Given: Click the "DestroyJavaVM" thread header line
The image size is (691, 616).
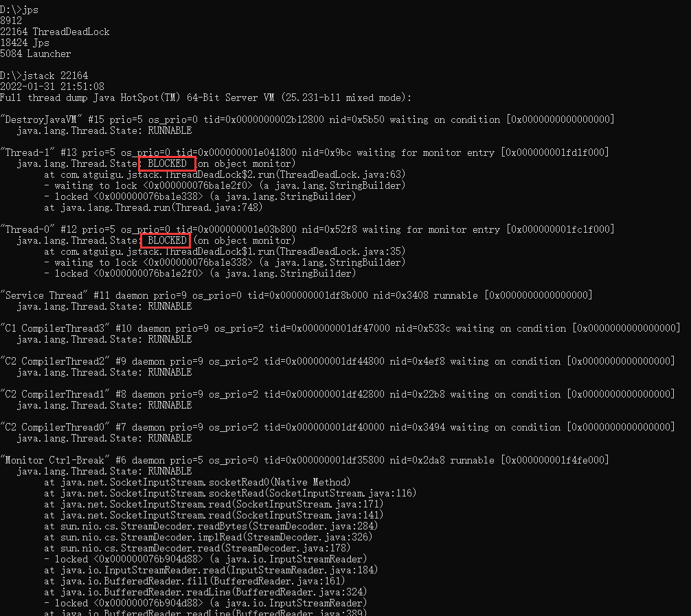Looking at the screenshot, I should pos(307,119).
